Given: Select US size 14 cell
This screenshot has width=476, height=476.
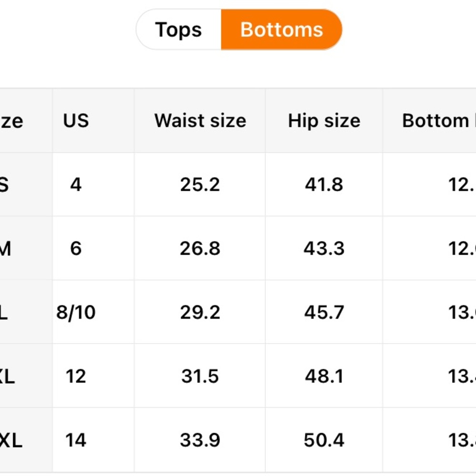Looking at the screenshot, I should pyautogui.click(x=76, y=440).
